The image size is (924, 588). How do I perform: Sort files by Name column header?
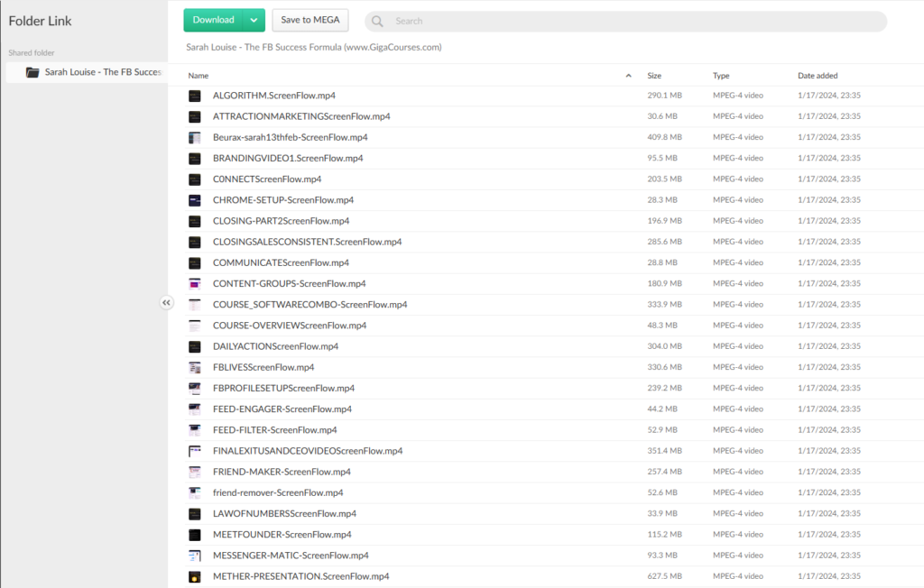pyautogui.click(x=199, y=76)
